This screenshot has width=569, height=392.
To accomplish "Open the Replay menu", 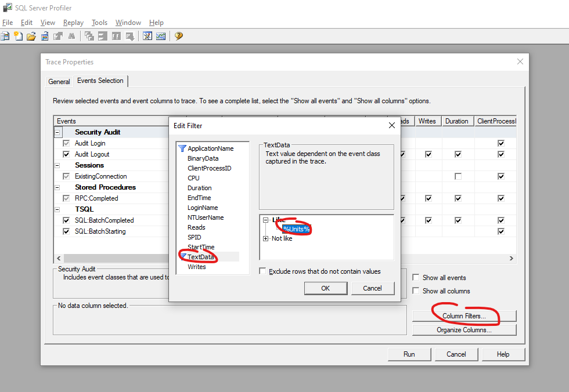I will 73,23.
